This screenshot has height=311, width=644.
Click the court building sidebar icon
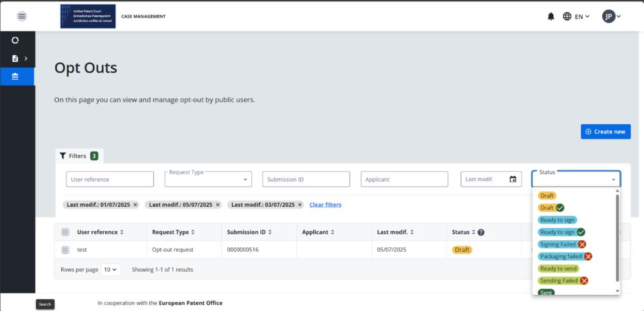(15, 77)
